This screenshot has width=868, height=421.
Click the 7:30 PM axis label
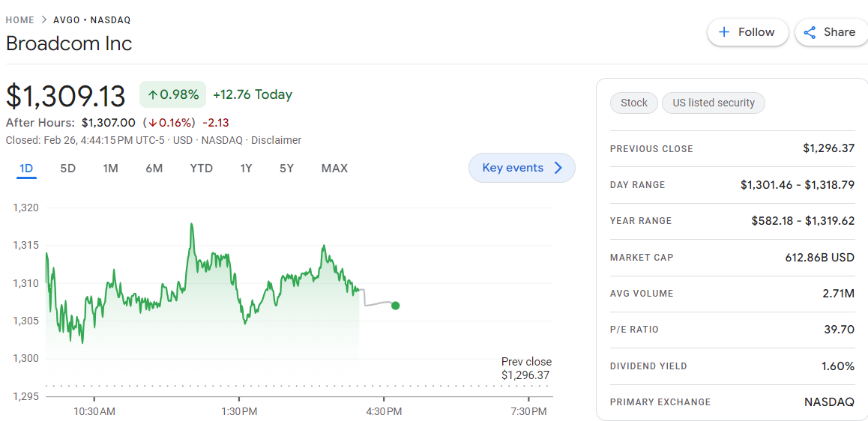pos(528,411)
